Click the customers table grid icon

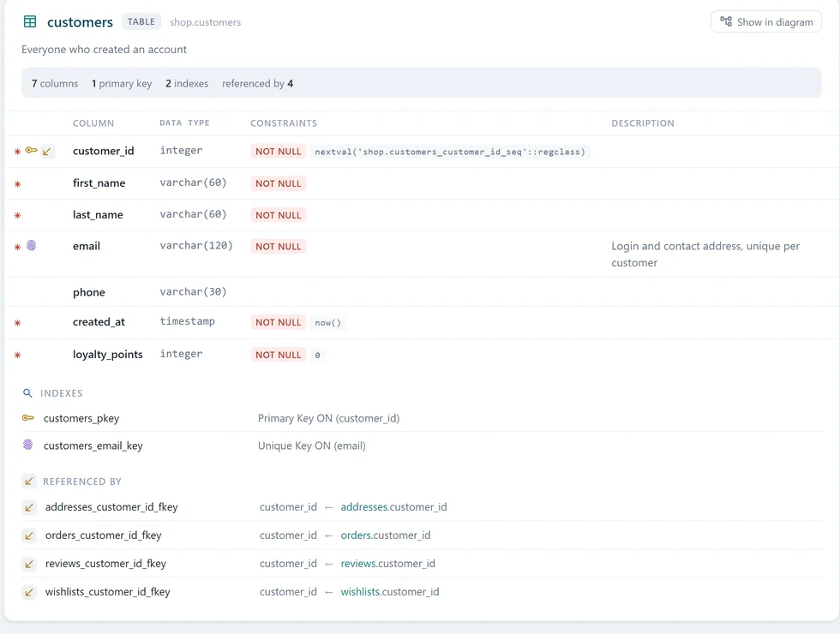coord(30,22)
